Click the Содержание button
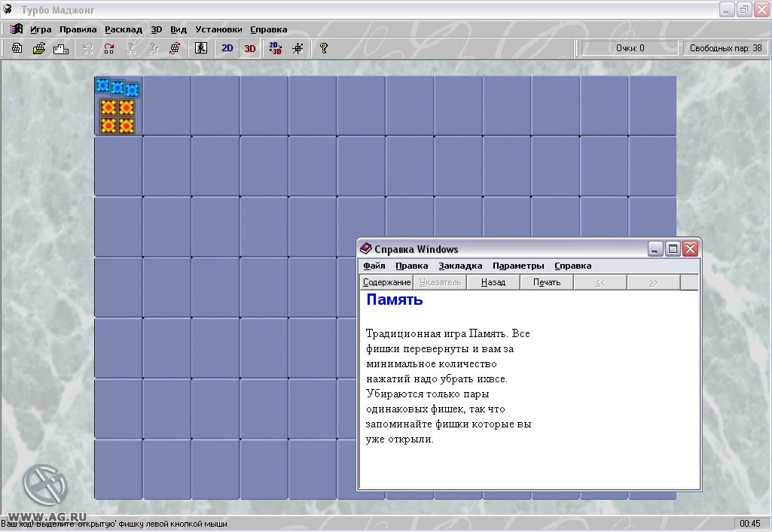The image size is (772, 532). 386,282
